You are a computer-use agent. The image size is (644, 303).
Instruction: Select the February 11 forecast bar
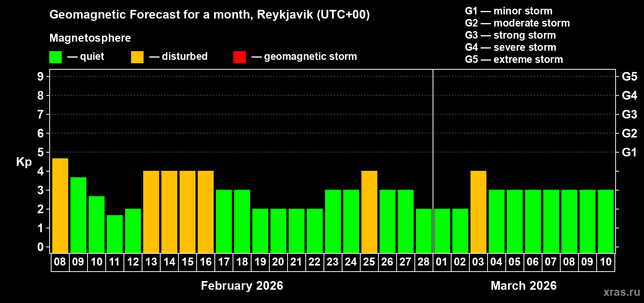pos(115,234)
